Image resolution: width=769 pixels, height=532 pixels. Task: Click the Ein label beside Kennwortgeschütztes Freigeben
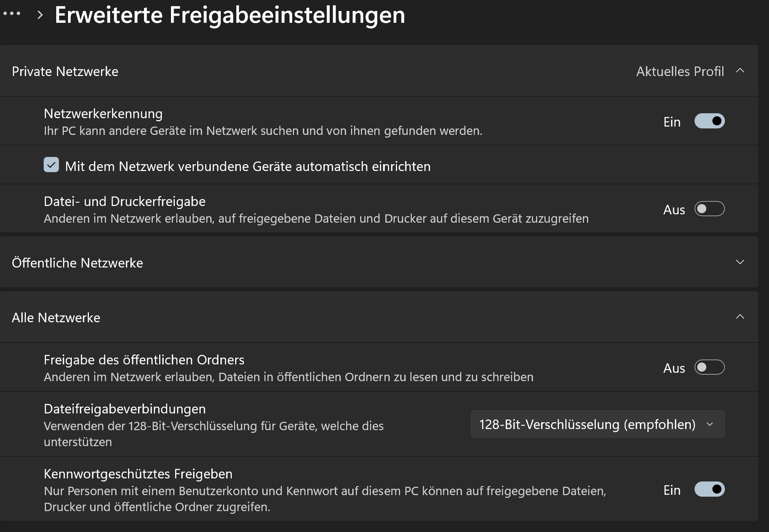tap(671, 490)
